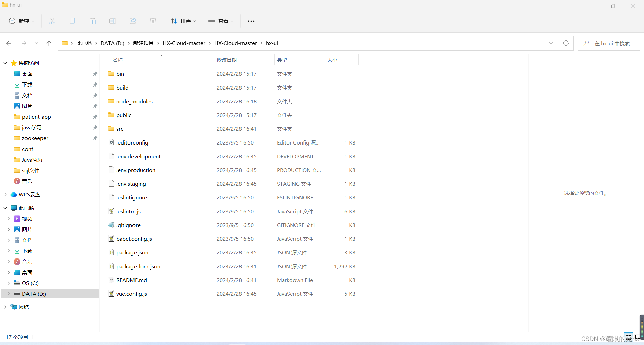Open the three-dots more options menu
This screenshot has height=345, width=644.
[251, 21]
